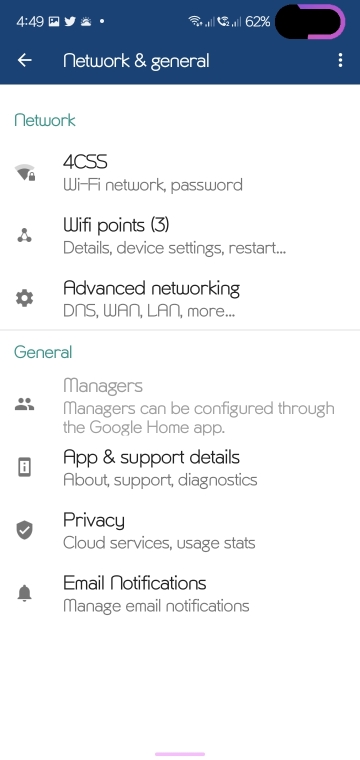Tap the Twitter notification icon in status bar
This screenshot has height=760, width=360.
69,21
